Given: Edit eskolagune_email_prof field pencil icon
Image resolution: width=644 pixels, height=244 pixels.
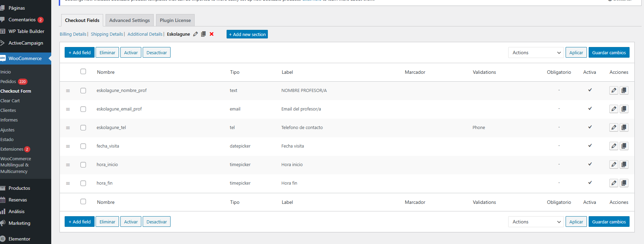Looking at the screenshot, I should coord(614,109).
